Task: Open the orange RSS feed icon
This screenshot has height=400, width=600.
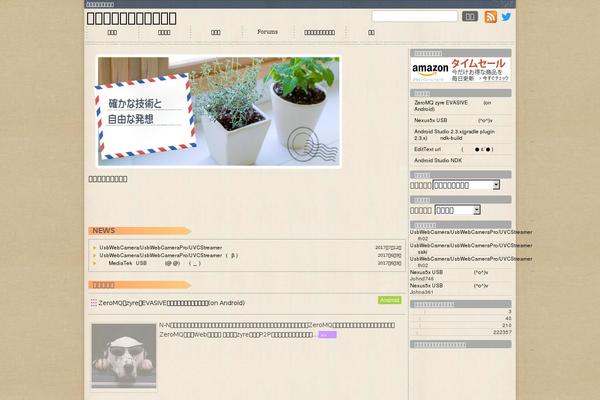Action: 491,17
